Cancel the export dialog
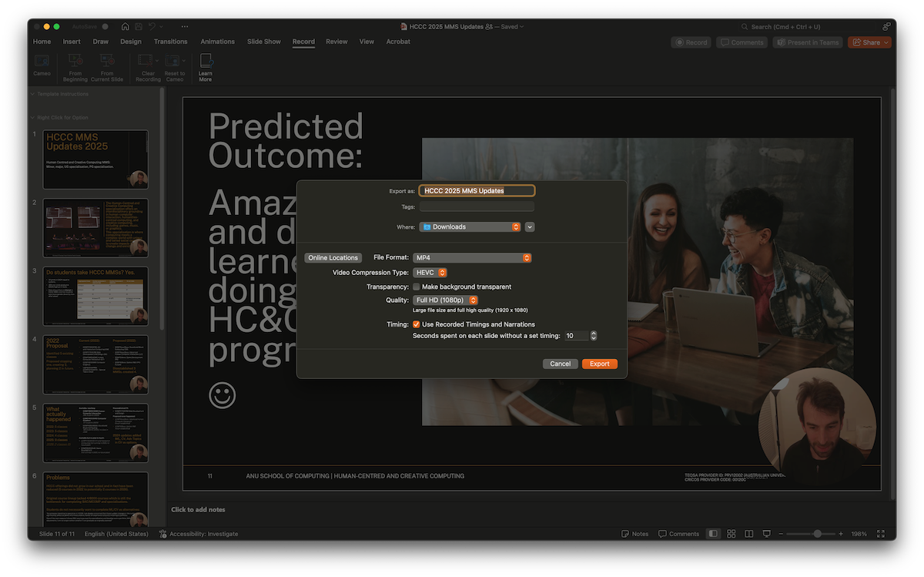The image size is (924, 577). (x=560, y=363)
